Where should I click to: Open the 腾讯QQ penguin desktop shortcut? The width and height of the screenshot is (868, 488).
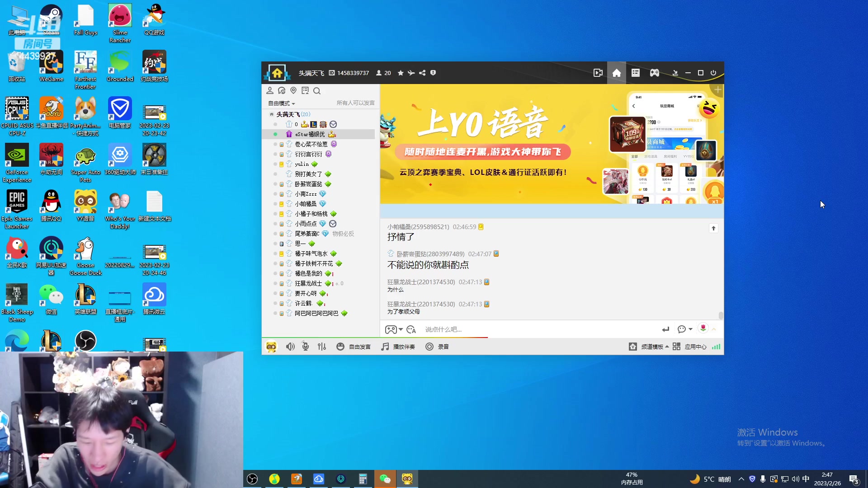coord(51,206)
